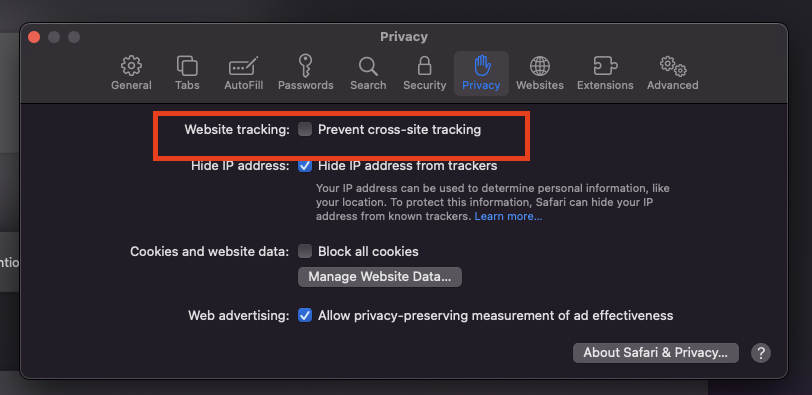
Task: Check the Block all cookies box
Action: (x=305, y=252)
